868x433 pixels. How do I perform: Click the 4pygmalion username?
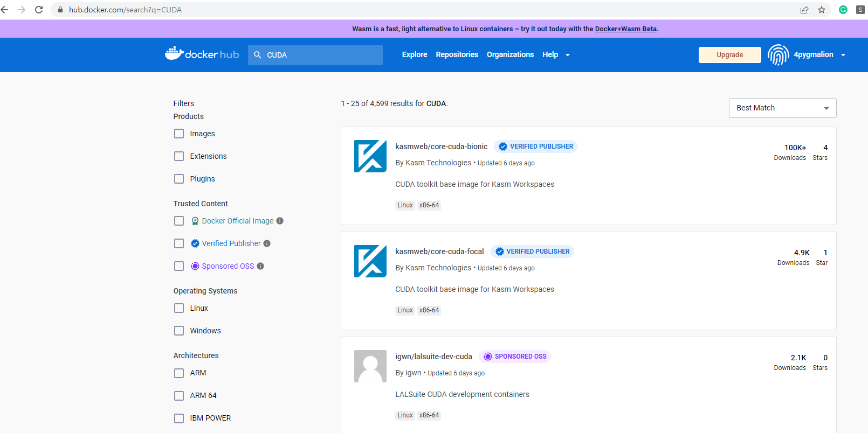813,54
